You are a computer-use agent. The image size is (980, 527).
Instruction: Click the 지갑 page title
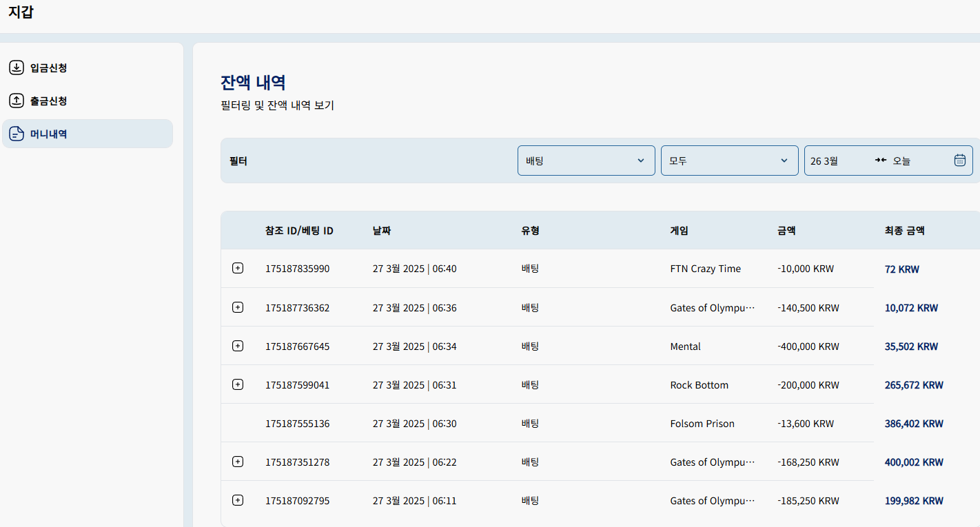pos(21,12)
